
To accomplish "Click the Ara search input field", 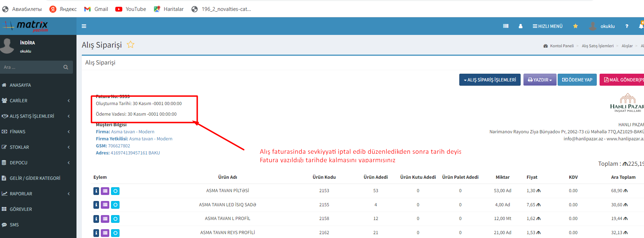I will coord(32,67).
